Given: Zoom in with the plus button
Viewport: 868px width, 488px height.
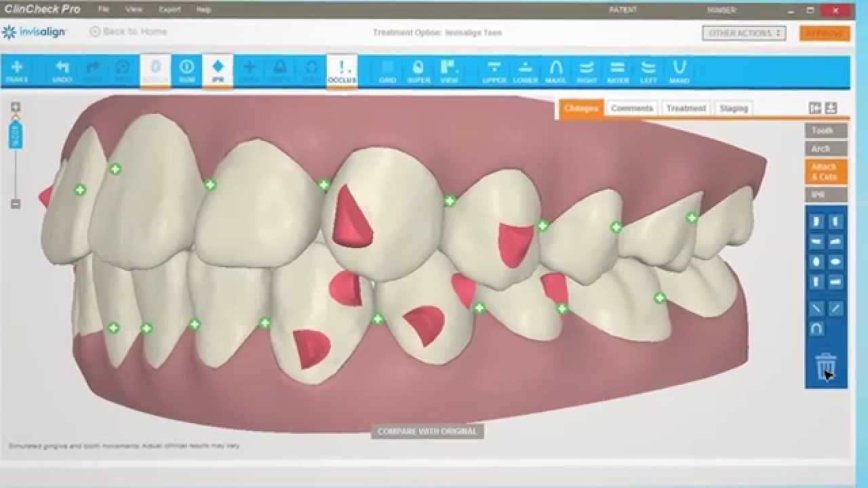Looking at the screenshot, I should point(16,107).
